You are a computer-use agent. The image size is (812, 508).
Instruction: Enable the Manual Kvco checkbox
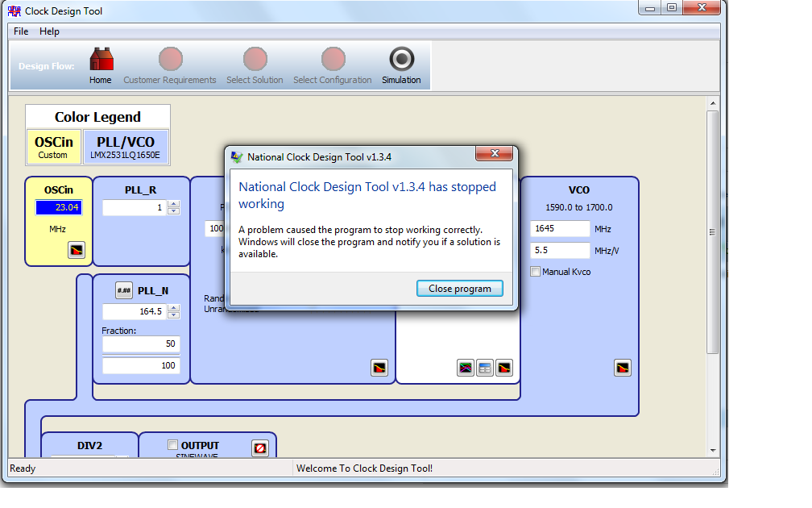(x=536, y=272)
